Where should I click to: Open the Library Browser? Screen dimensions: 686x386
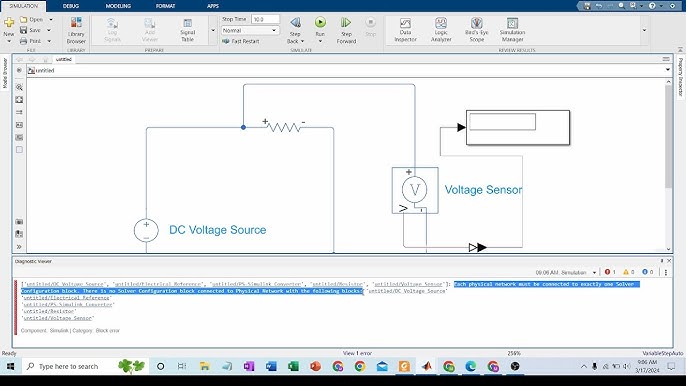[x=76, y=30]
